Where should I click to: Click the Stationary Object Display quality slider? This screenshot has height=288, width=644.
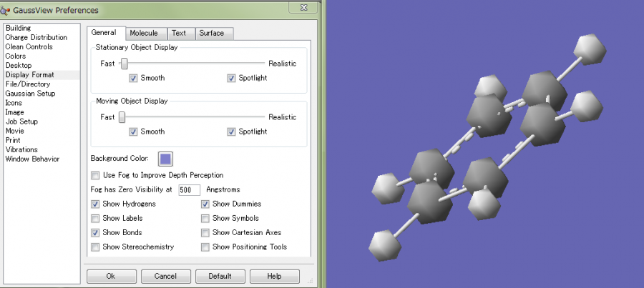coord(124,64)
